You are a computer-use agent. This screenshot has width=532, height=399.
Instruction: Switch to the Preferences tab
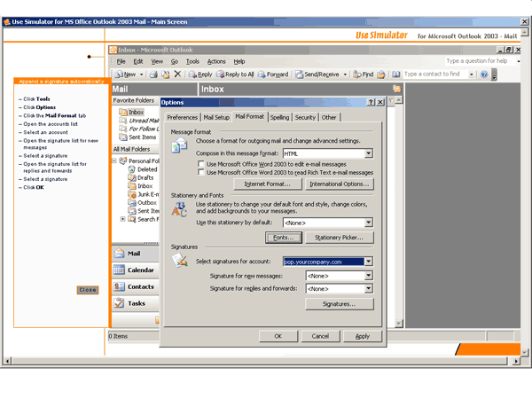[x=182, y=117]
